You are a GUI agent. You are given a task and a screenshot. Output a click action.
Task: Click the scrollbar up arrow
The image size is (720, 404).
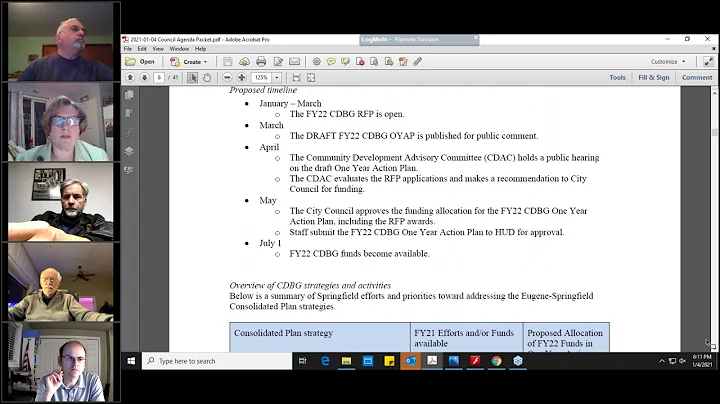click(x=715, y=93)
